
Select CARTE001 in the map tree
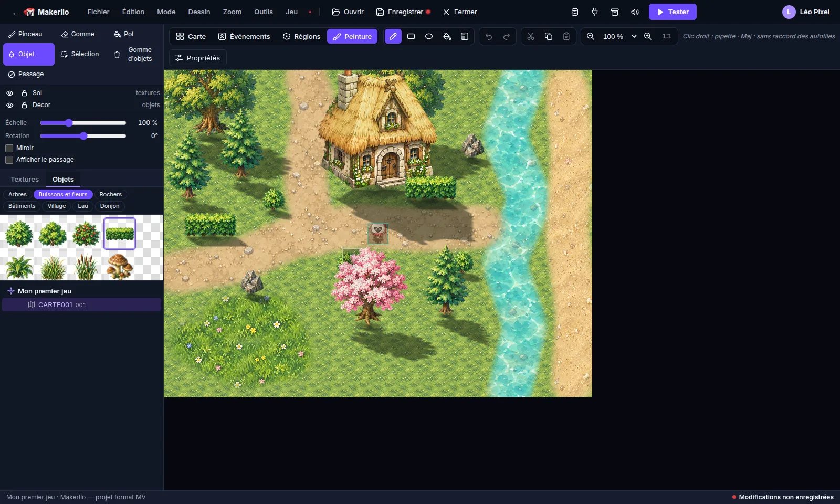pos(81,304)
